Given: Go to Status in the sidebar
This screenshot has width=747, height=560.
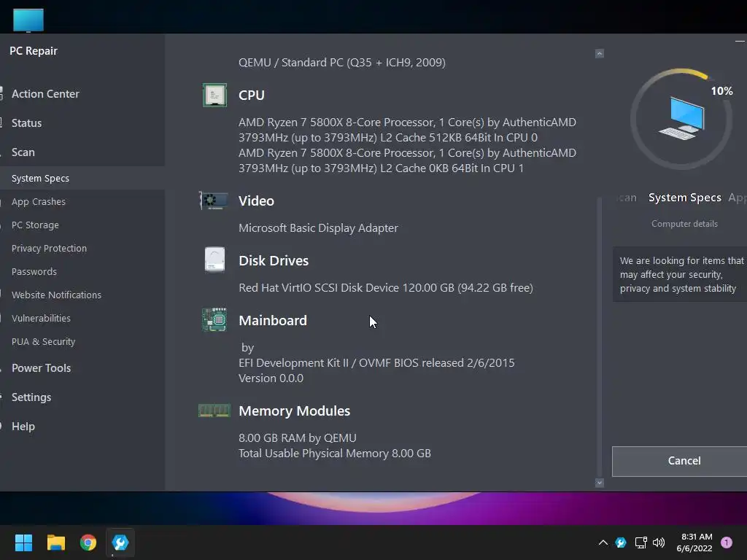Looking at the screenshot, I should [27, 122].
